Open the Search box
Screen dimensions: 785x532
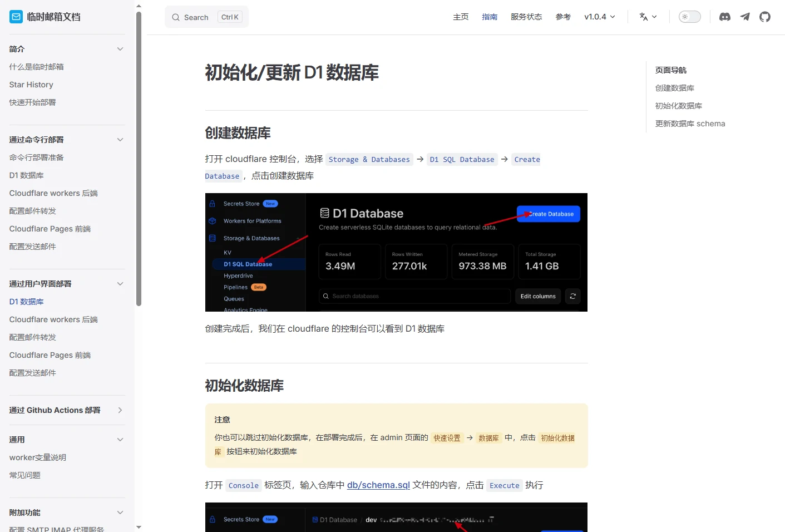coord(206,17)
